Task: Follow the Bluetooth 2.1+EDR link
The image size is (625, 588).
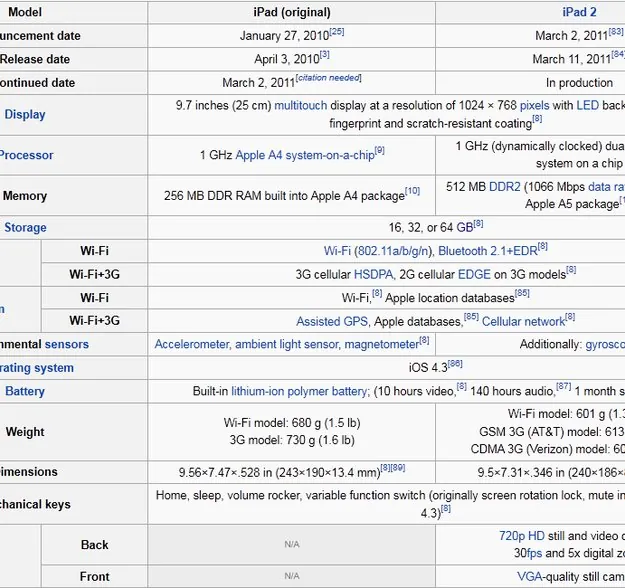Action: (x=488, y=251)
